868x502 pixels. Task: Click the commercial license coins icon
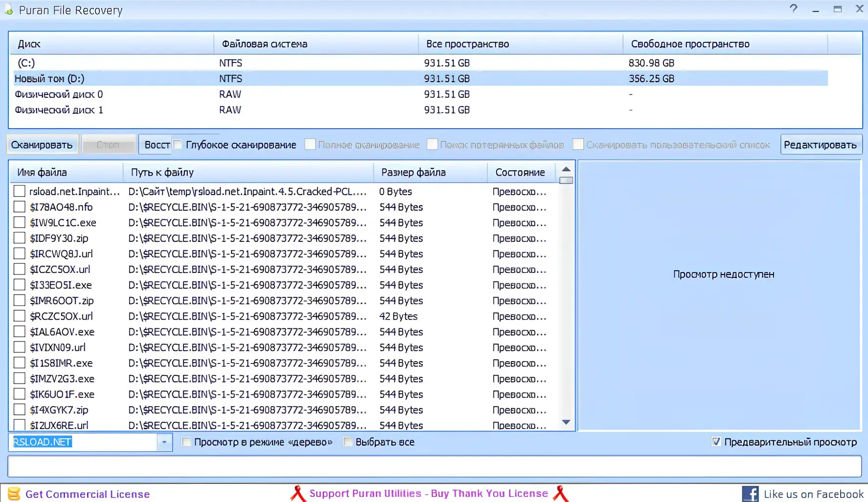[x=14, y=494]
